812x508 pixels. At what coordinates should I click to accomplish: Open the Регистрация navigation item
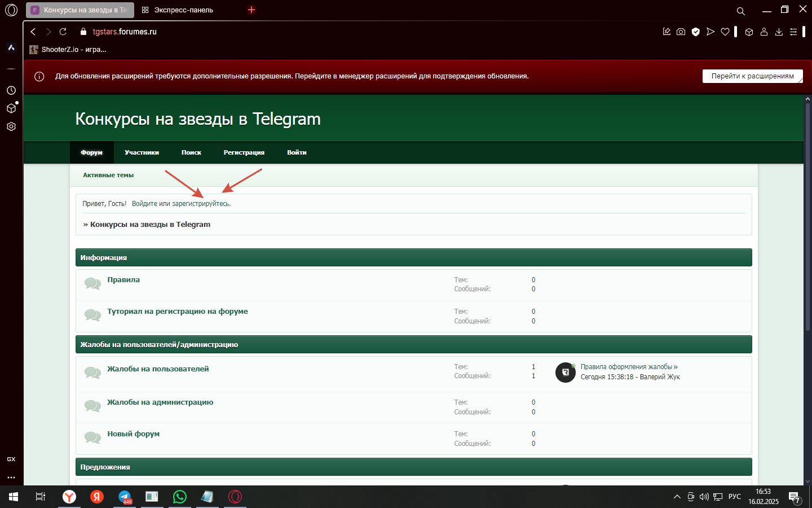(244, 152)
